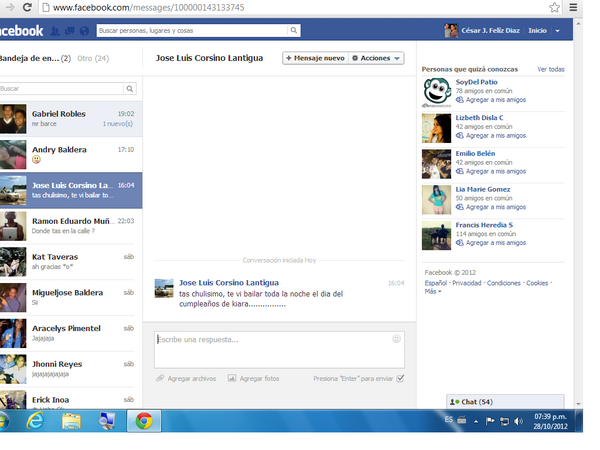This screenshot has height=450, width=600.
Task: Click magnifier in messages search box
Action: pos(130,89)
